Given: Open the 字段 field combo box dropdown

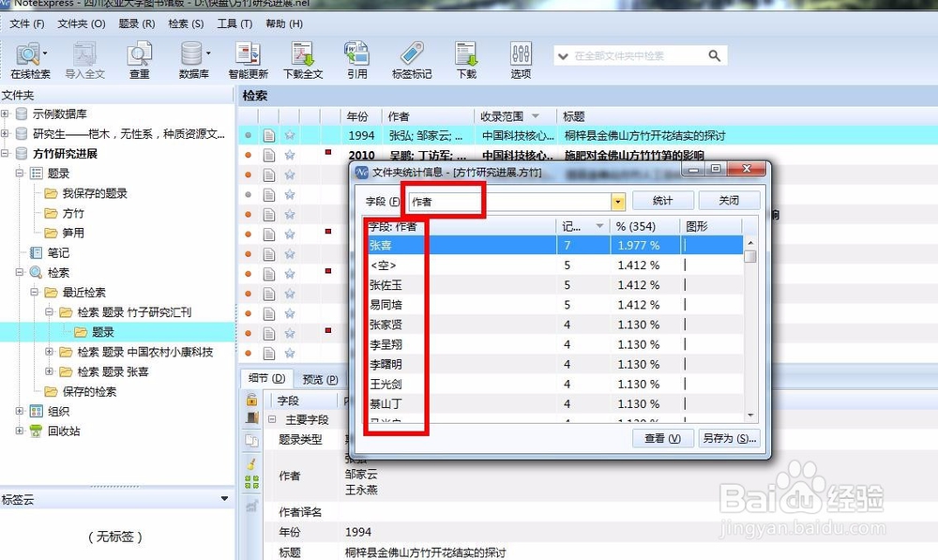Looking at the screenshot, I should [x=618, y=202].
